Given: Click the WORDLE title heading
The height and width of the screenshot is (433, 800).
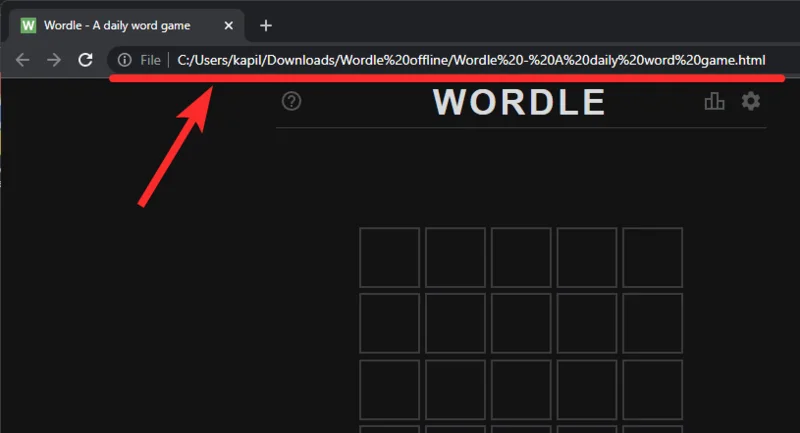Looking at the screenshot, I should [519, 102].
